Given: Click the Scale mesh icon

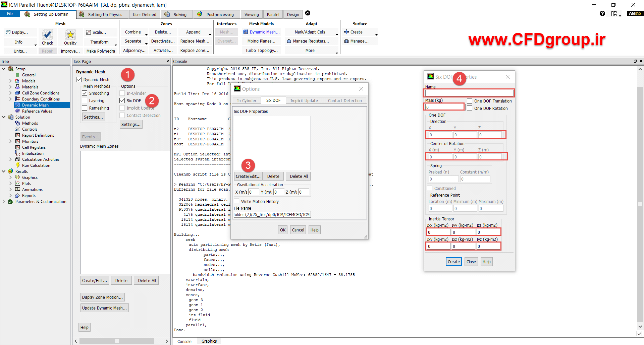Looking at the screenshot, I should 89,32.
